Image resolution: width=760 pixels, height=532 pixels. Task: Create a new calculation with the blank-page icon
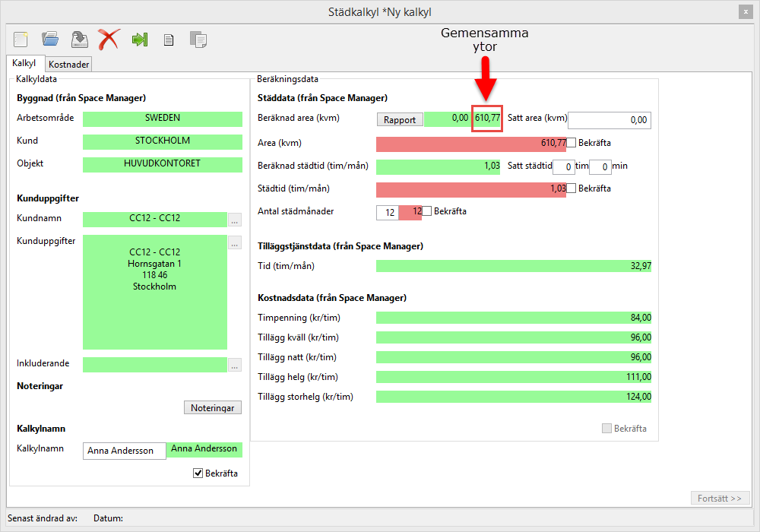point(21,39)
